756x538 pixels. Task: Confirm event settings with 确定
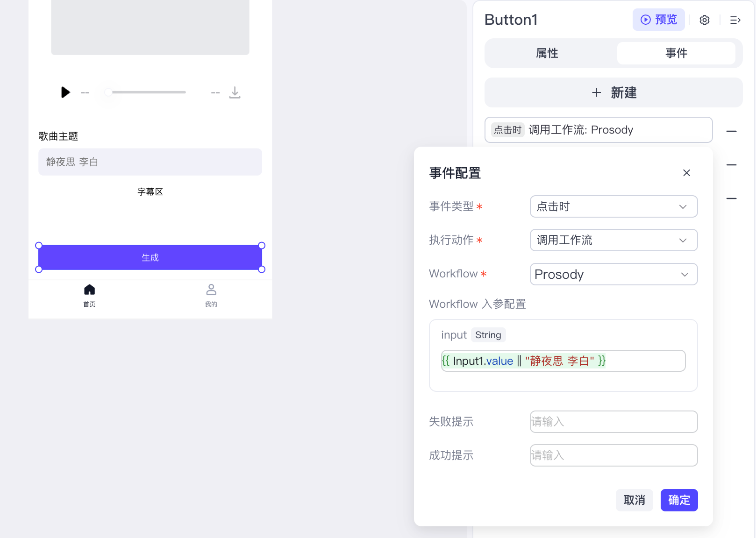pos(679,500)
